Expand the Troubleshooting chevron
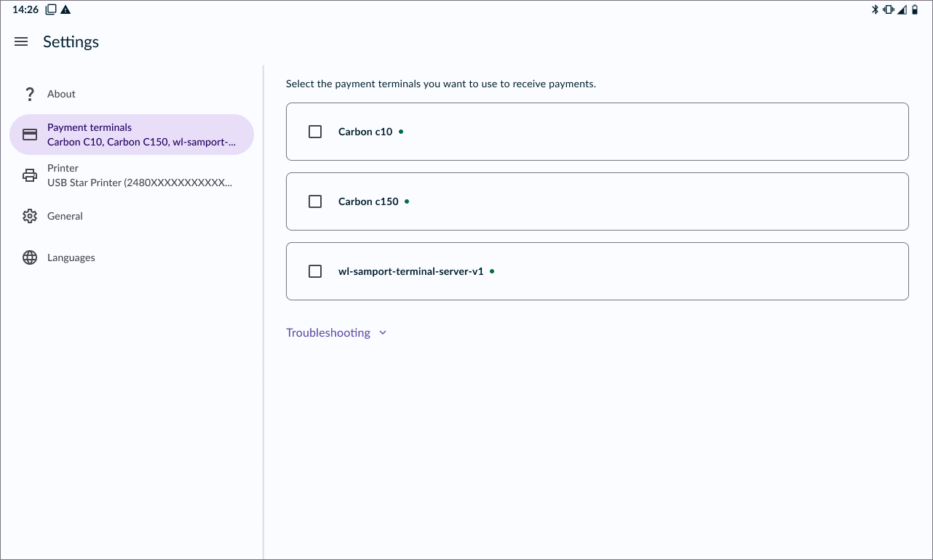 383,333
